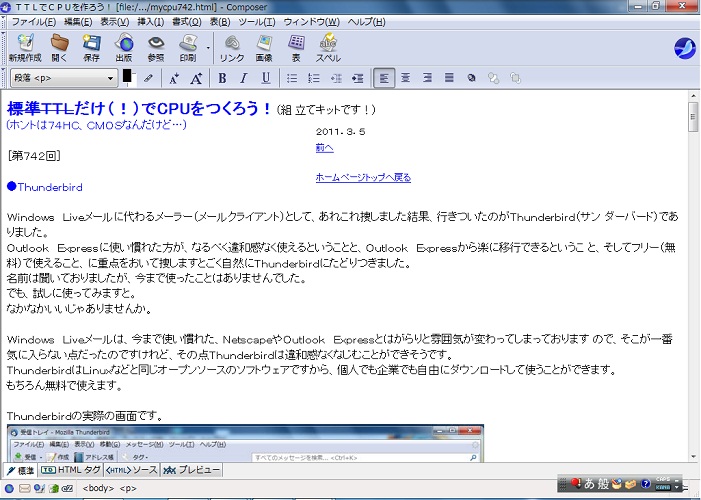Click the scrollbar down arrow
The height and width of the screenshot is (500, 701).
693,457
